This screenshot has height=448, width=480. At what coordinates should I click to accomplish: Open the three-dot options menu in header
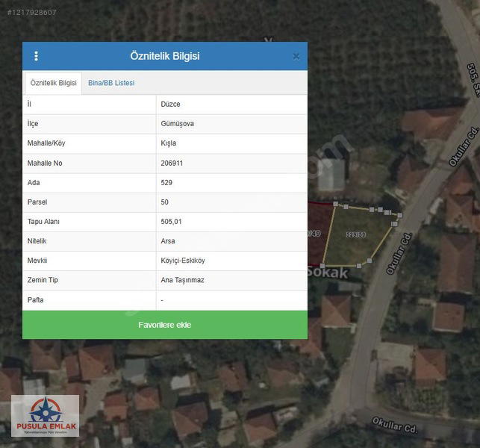pyautogui.click(x=36, y=56)
